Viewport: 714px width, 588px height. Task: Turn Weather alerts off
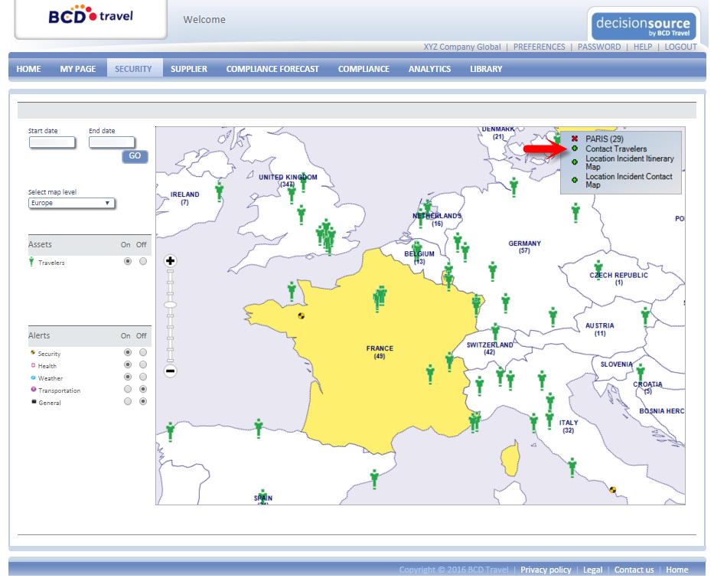[x=143, y=377]
